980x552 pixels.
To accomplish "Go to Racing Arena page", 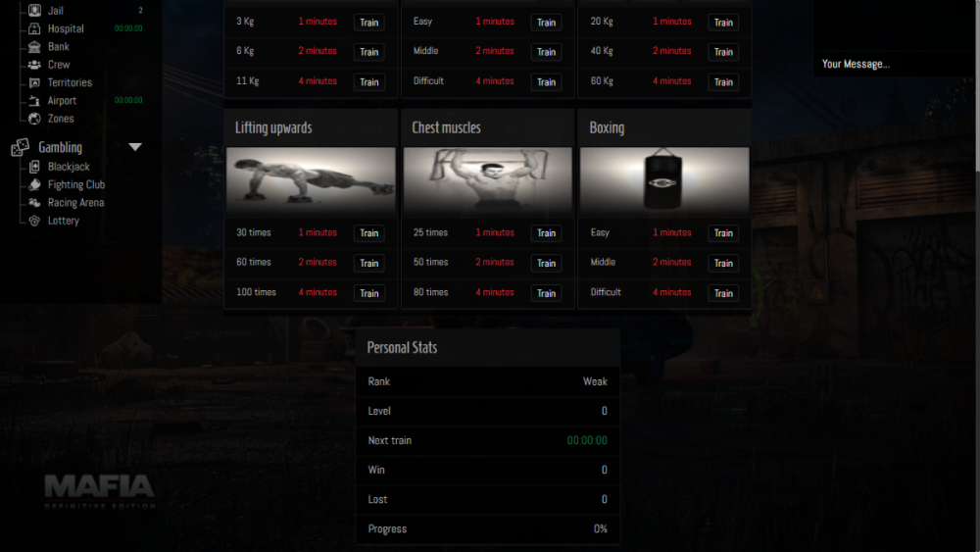I will (x=75, y=203).
